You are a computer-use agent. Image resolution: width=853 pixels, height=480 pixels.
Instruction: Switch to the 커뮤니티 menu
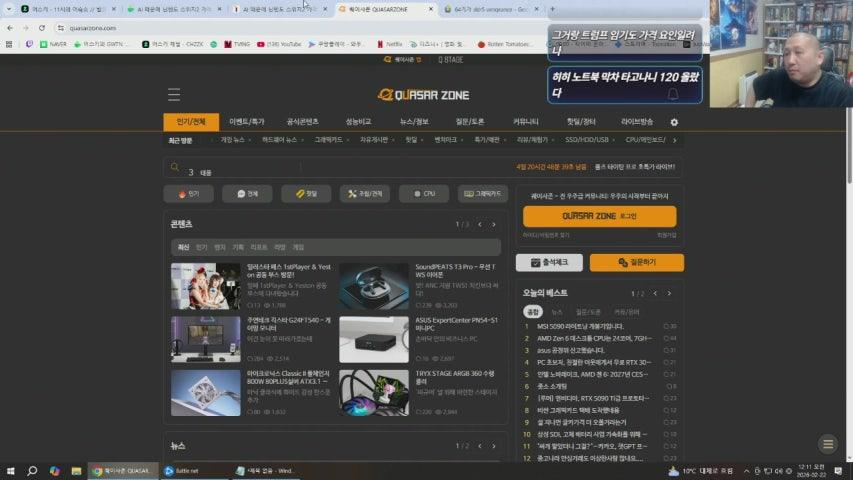tap(526, 122)
